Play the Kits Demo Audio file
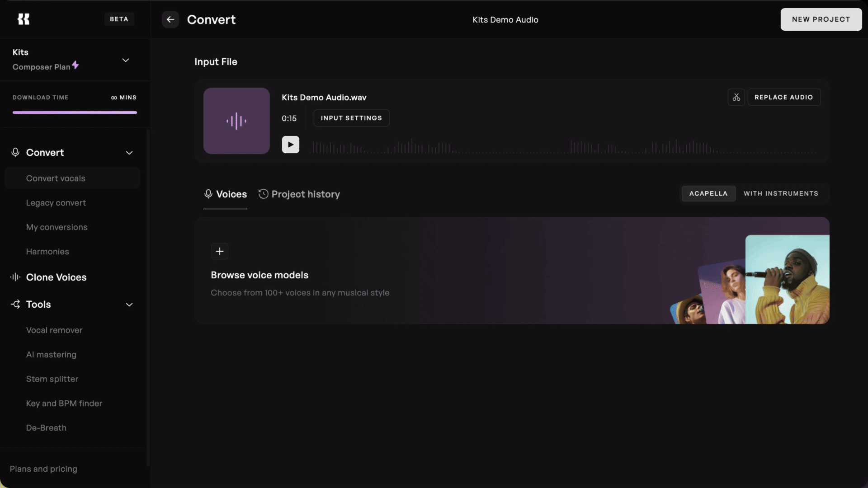 pos(291,145)
